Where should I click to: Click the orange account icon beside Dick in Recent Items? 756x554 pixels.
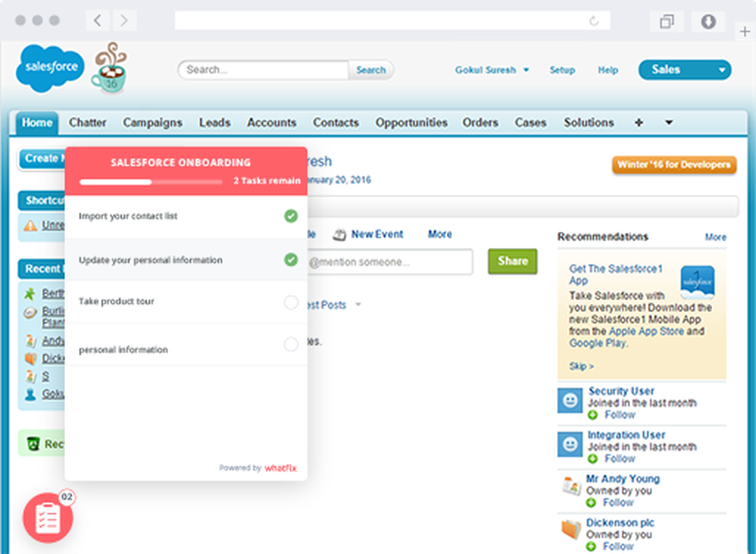(30, 359)
